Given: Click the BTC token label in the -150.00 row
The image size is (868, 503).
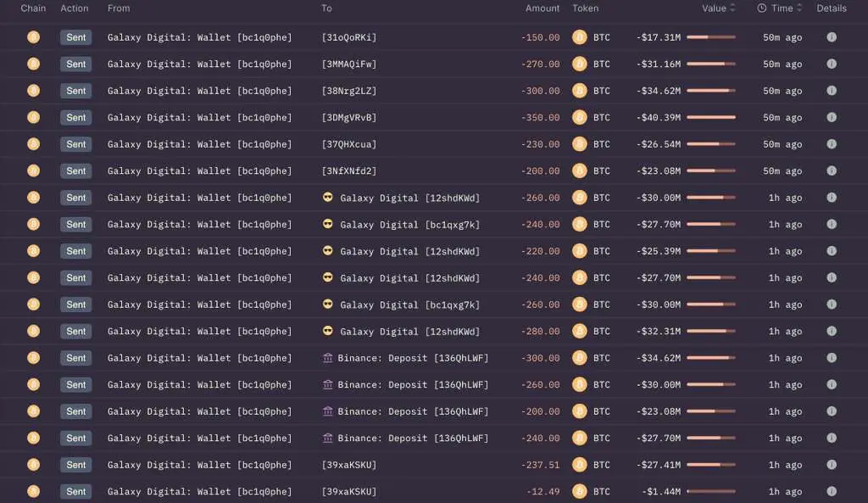Looking at the screenshot, I should click(602, 37).
